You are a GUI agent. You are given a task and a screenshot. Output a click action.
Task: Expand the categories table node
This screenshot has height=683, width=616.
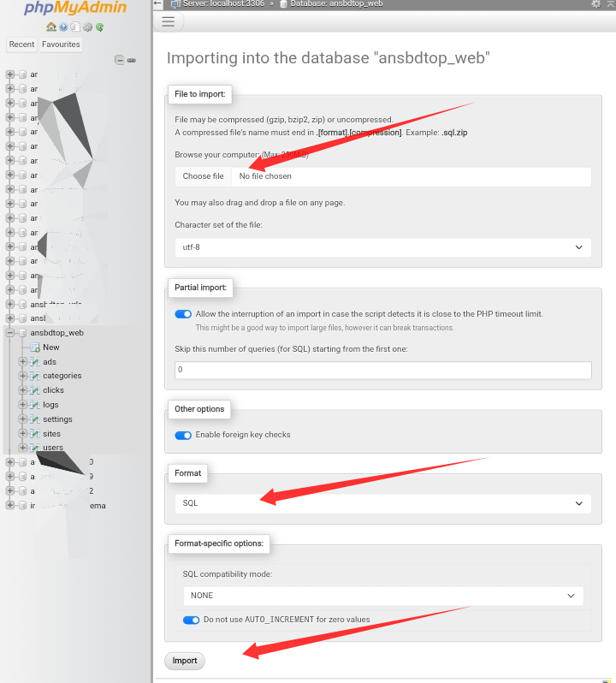pos(23,376)
